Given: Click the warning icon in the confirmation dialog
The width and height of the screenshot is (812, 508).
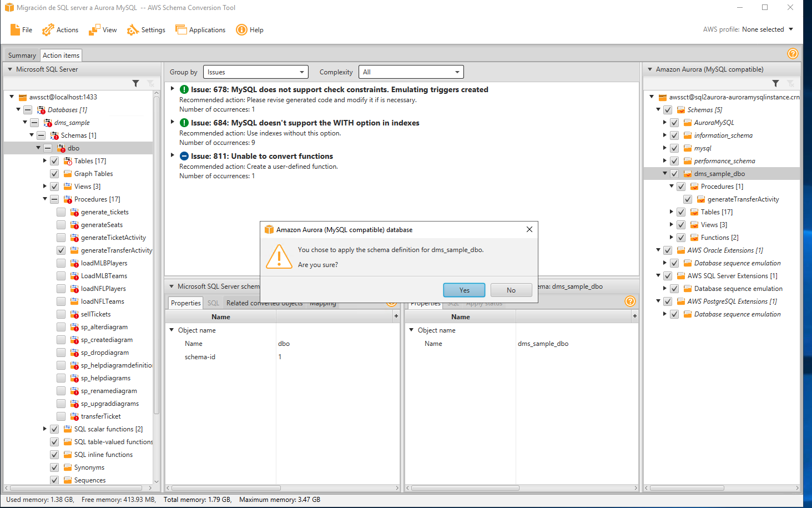Looking at the screenshot, I should tap(279, 256).
